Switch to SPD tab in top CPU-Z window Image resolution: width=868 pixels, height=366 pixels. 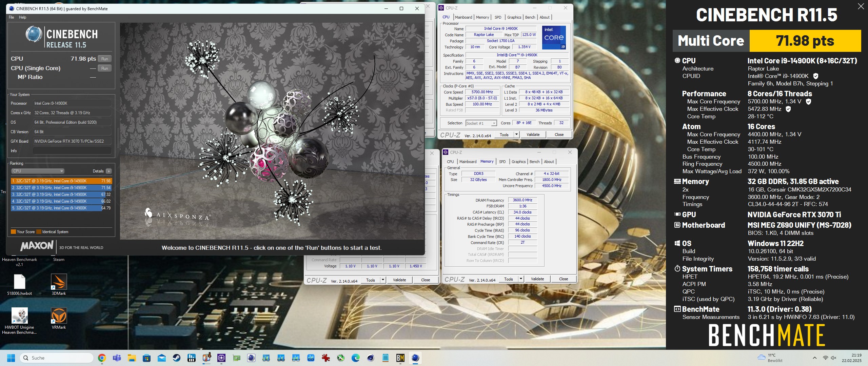[498, 17]
